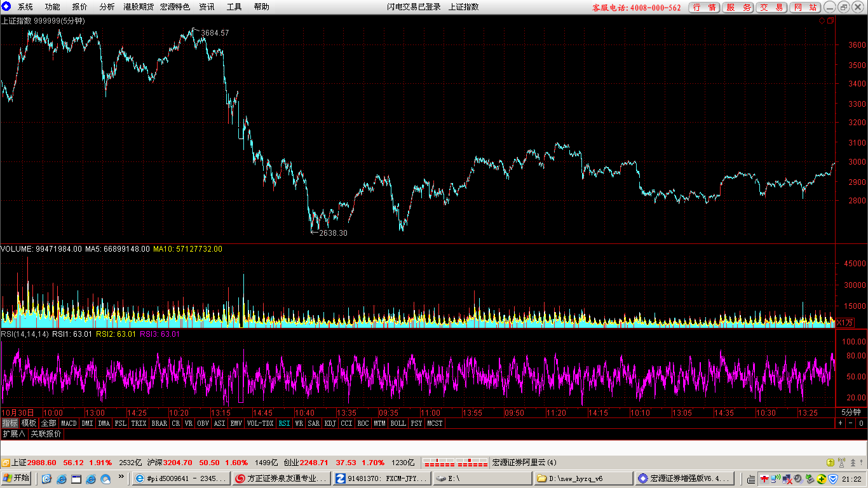Select the VR indicator
Viewport: 868px width, 488px height.
click(x=189, y=423)
